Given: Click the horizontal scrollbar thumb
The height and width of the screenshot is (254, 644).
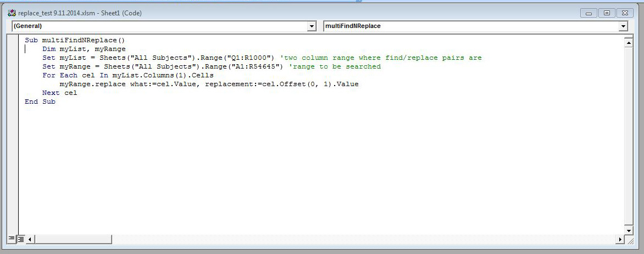Looking at the screenshot, I should click(73, 239).
